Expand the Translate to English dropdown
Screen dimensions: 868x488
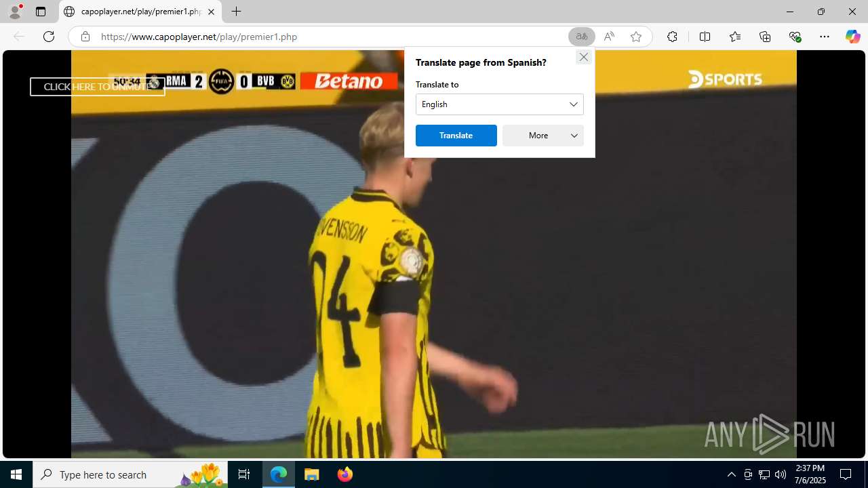coord(500,104)
